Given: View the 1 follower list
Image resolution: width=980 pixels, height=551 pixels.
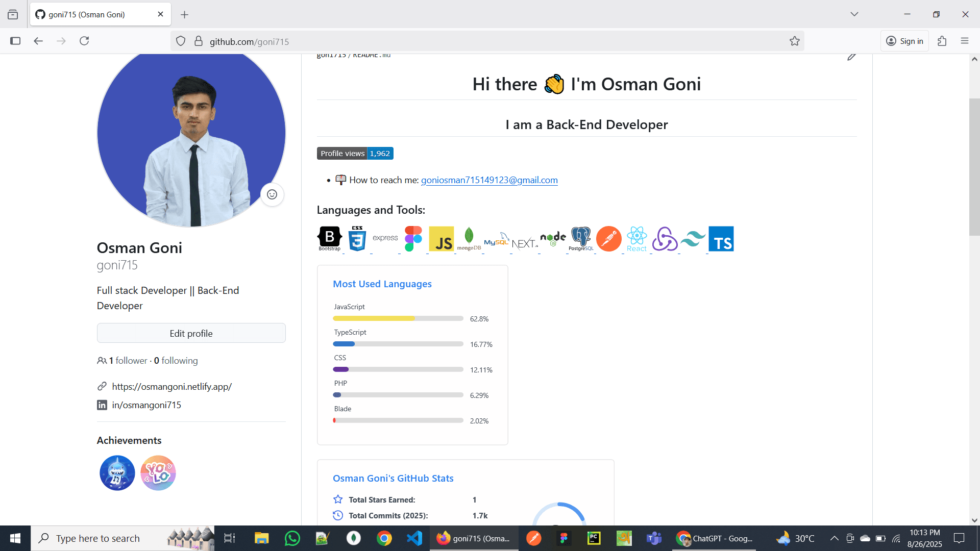Looking at the screenshot, I should tap(128, 361).
